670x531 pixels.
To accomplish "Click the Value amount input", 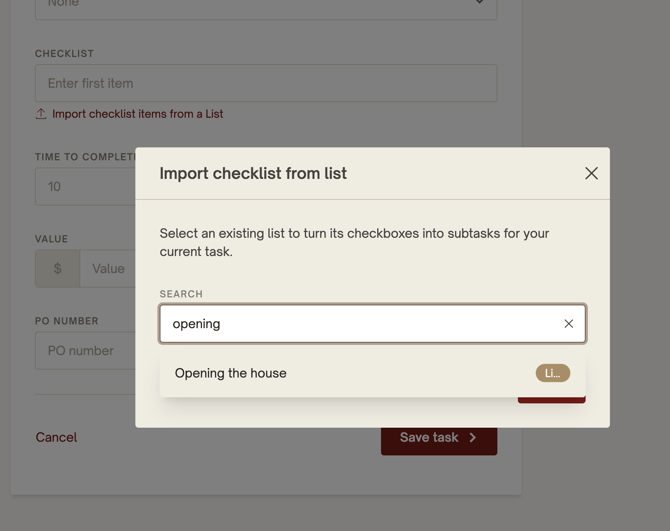I will (108, 269).
